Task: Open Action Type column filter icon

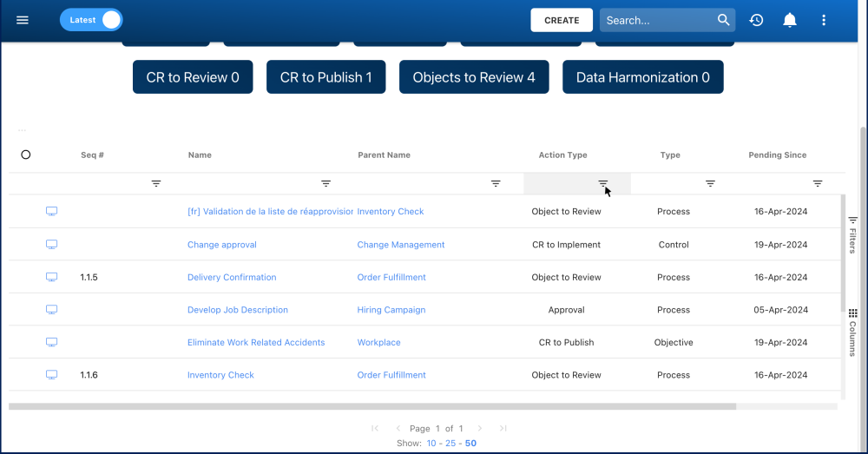Action: [x=603, y=183]
